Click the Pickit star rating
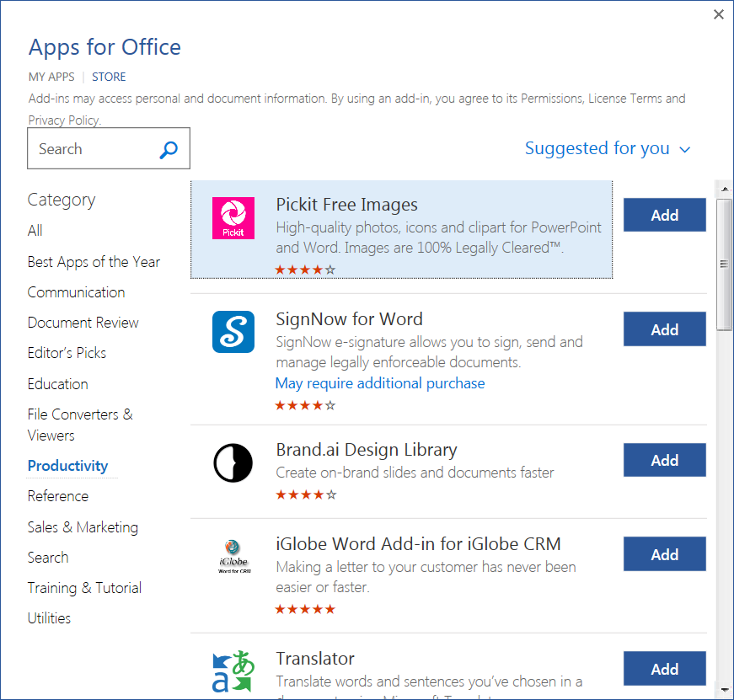 [x=305, y=270]
